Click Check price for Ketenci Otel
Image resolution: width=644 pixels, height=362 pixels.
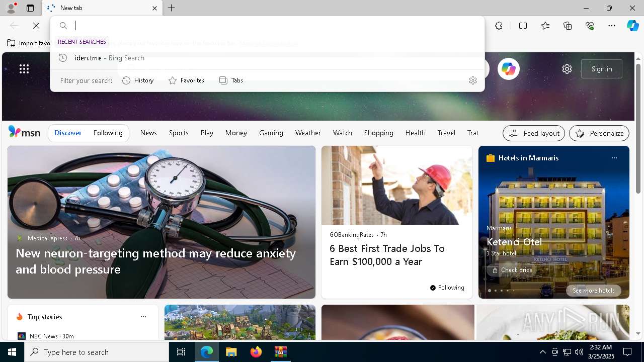(512, 270)
